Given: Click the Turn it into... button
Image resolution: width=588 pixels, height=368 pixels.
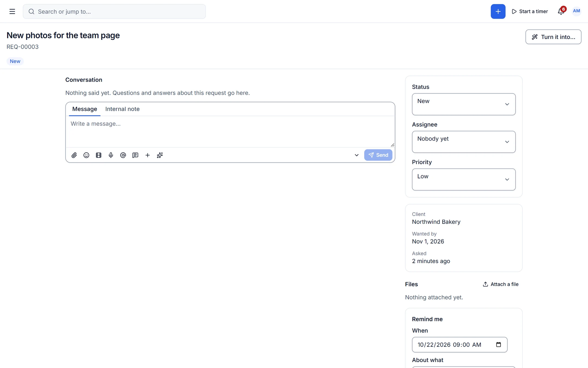Looking at the screenshot, I should 553,37.
